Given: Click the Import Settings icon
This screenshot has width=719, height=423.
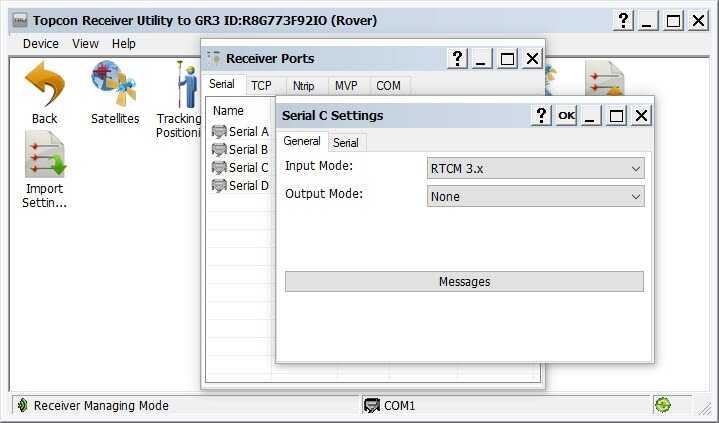Looking at the screenshot, I should pos(44,156).
